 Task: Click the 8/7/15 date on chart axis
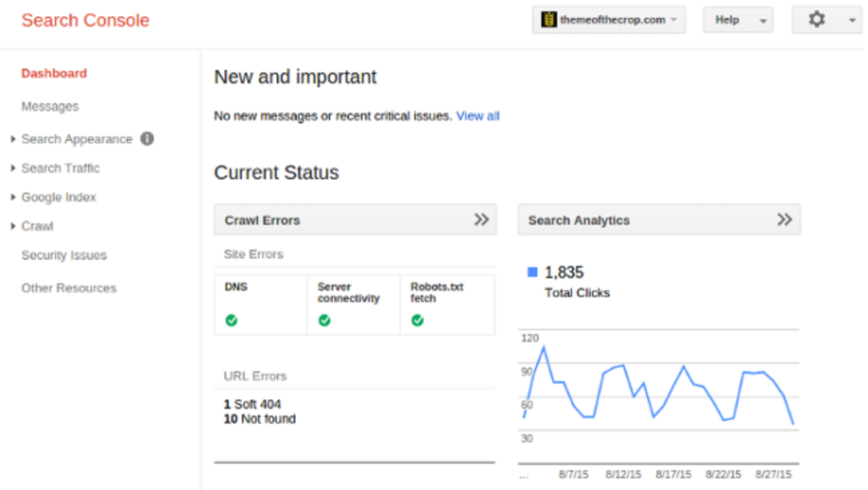pos(574,475)
